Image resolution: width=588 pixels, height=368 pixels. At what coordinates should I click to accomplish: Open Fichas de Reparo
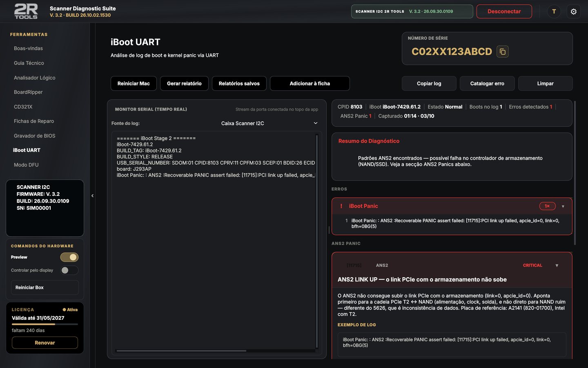pyautogui.click(x=34, y=121)
